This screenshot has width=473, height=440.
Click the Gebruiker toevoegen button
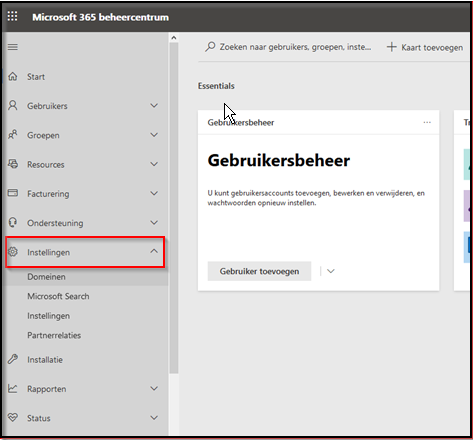click(x=259, y=271)
